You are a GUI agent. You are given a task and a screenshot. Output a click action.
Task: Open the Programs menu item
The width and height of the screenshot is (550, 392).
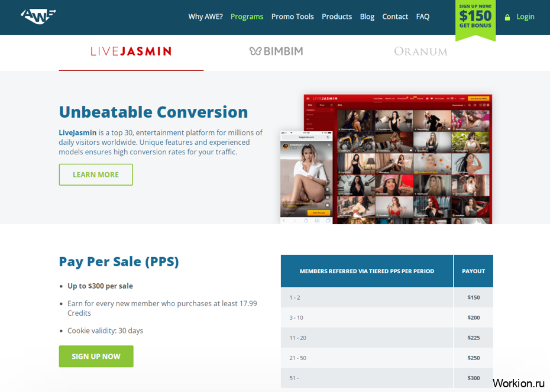point(247,17)
